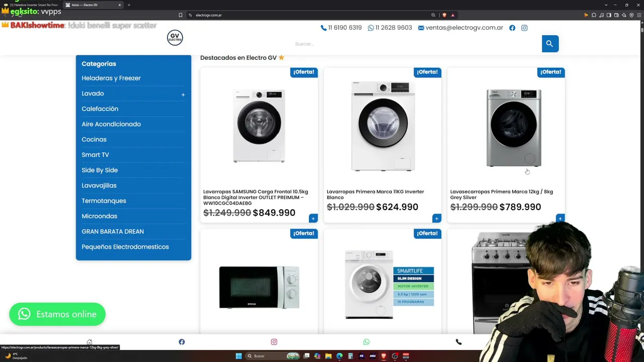Screen dimensions: 644x362
Task: Click the zoom magnifier in address bar
Action: pyautogui.click(x=433, y=15)
